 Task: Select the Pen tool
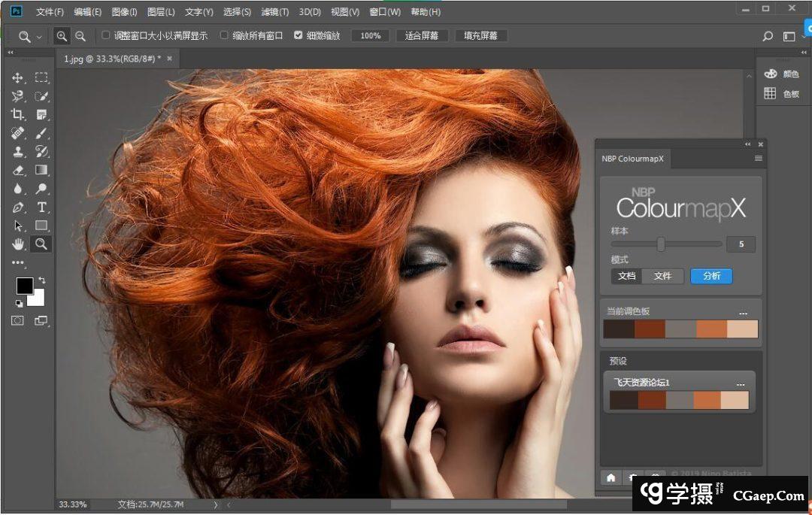pyautogui.click(x=18, y=207)
